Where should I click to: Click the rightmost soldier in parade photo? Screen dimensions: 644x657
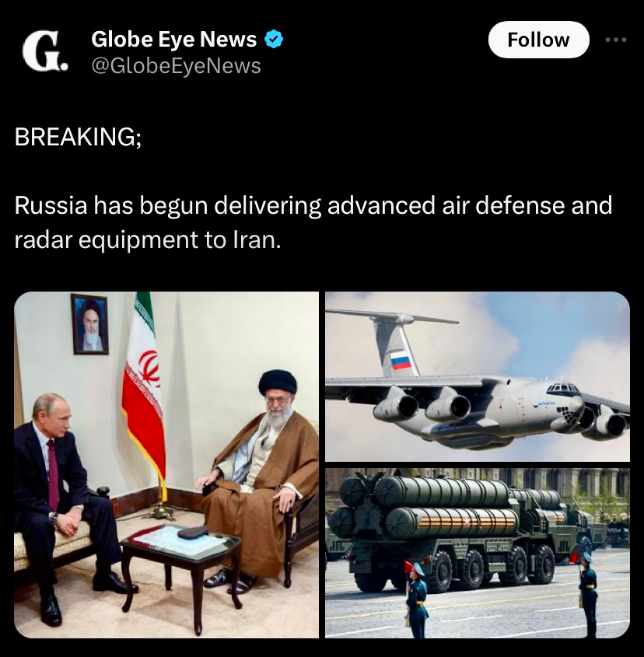589,593
